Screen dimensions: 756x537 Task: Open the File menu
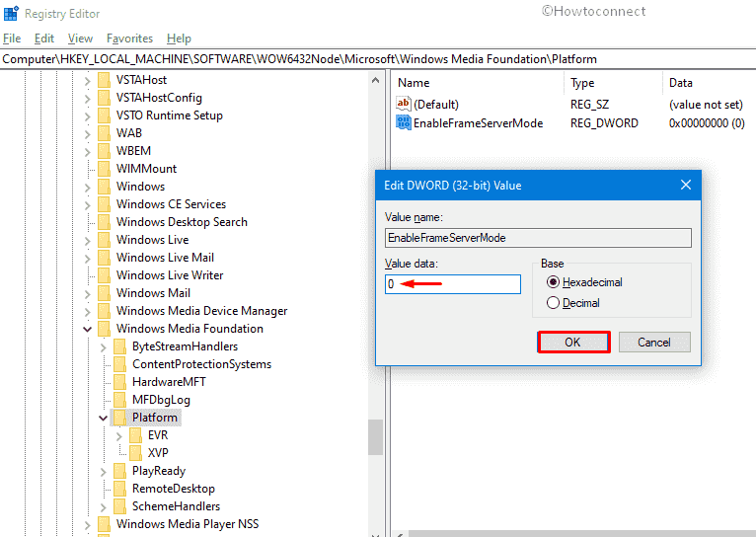[x=12, y=38]
